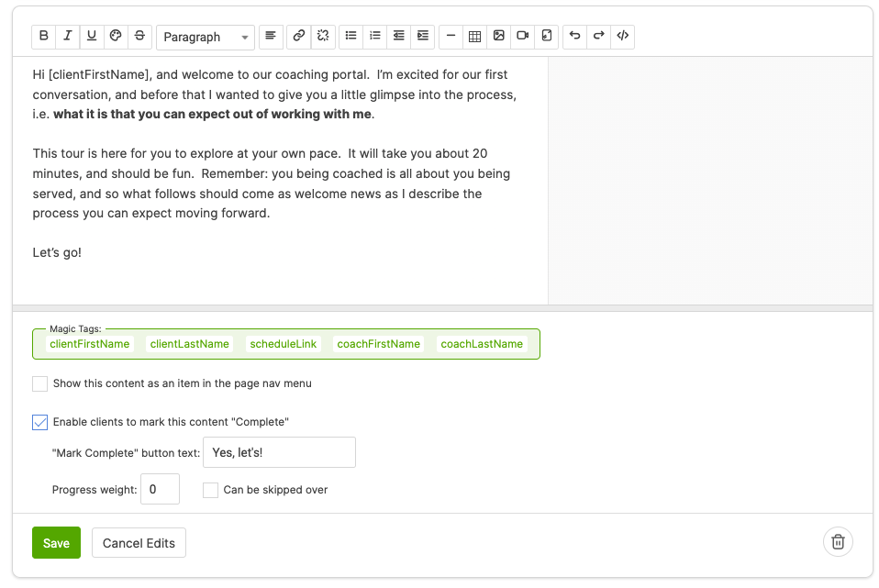Apply strikethrough formatting
Screen dimensions: 879x588
pos(139,36)
